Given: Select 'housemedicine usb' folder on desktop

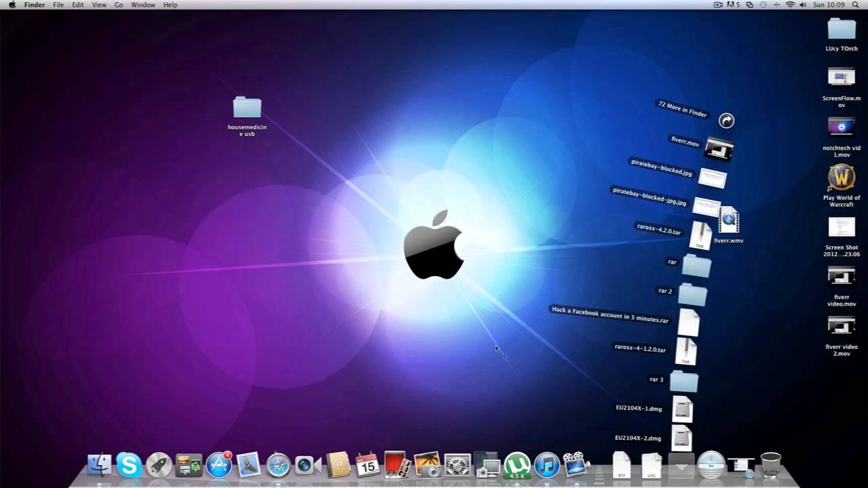Looking at the screenshot, I should [x=247, y=107].
